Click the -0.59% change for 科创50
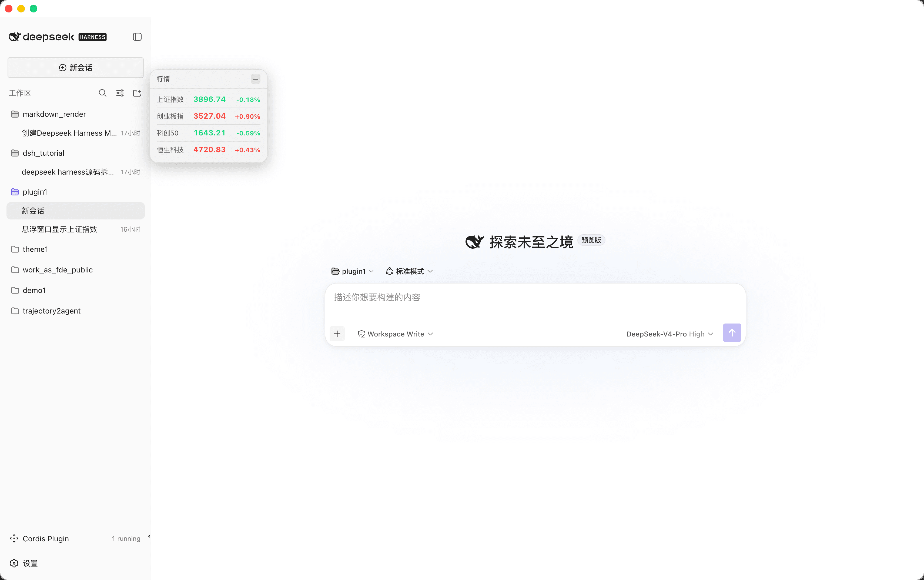924x580 pixels. [248, 133]
